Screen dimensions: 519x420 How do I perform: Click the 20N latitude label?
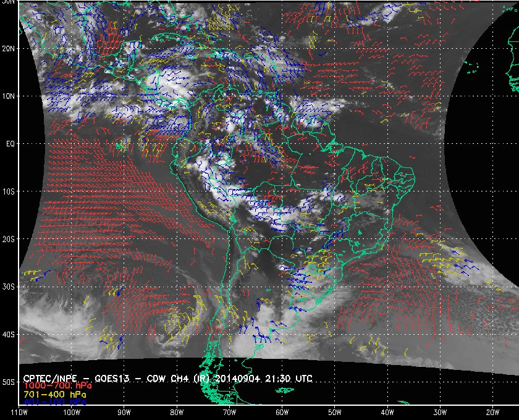point(8,49)
